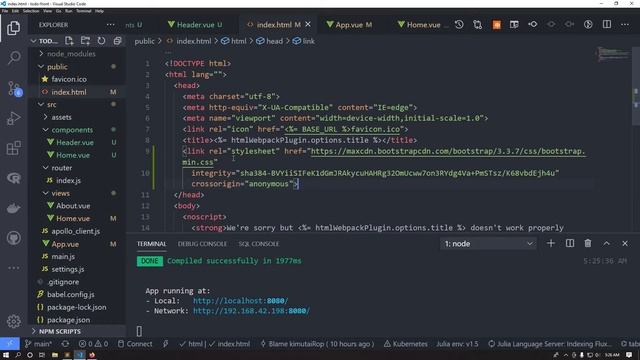
Task: Click the html breadcrumb segment
Action: (x=234, y=41)
